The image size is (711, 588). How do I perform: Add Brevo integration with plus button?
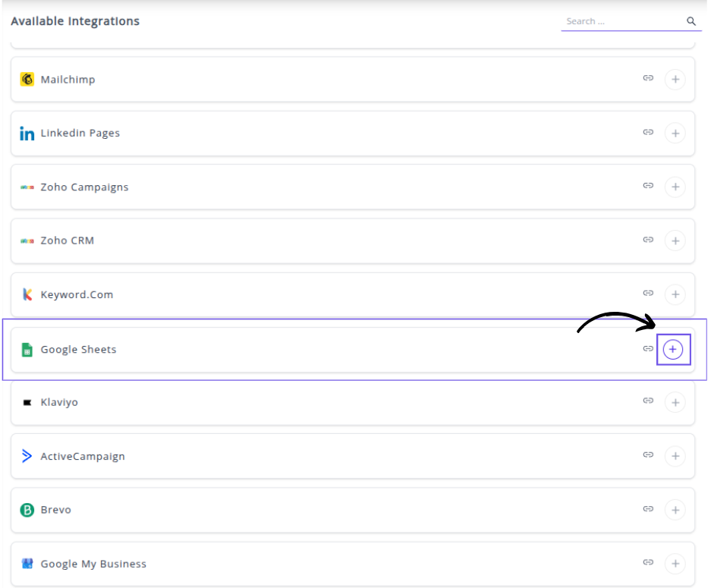[x=675, y=510]
